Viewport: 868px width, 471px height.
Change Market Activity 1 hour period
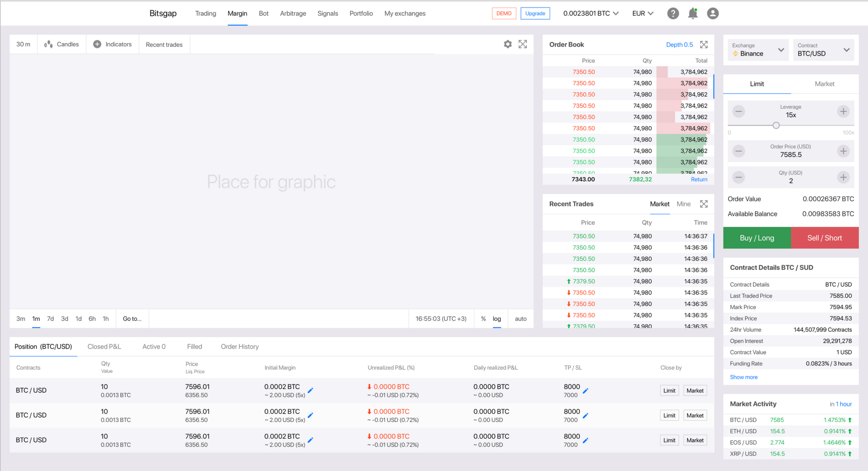[844, 404]
